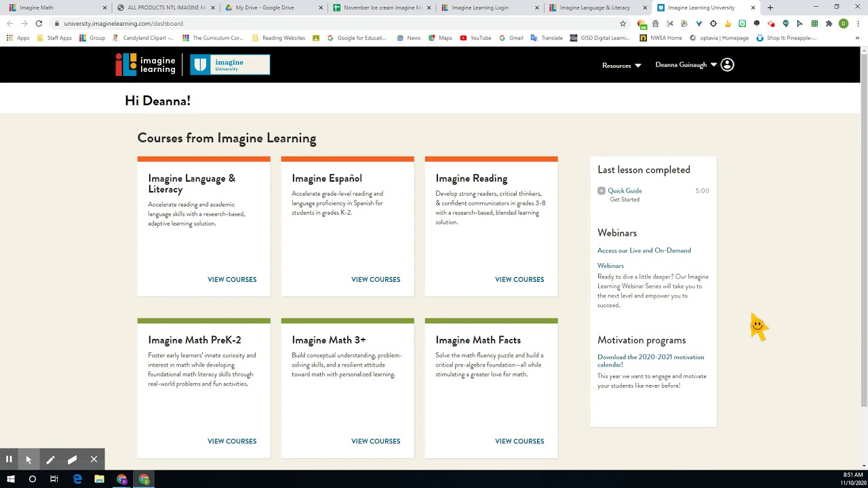
Task: Switch to Imagine Learning Login tab
Action: (x=490, y=7)
